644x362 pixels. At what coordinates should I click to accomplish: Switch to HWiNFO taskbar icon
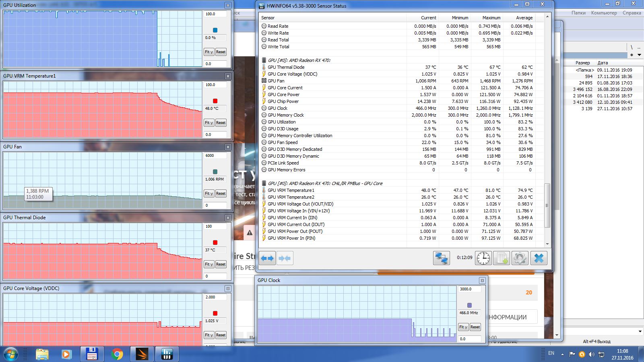(x=167, y=354)
